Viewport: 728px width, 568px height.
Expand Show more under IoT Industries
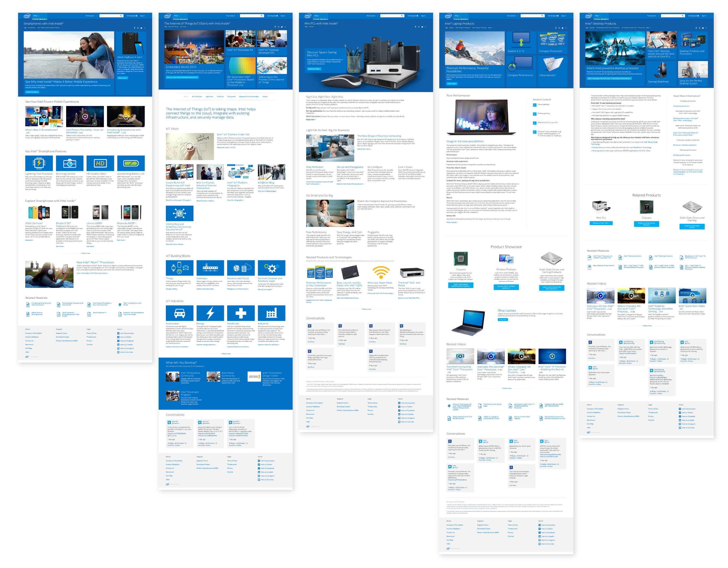pos(226,353)
